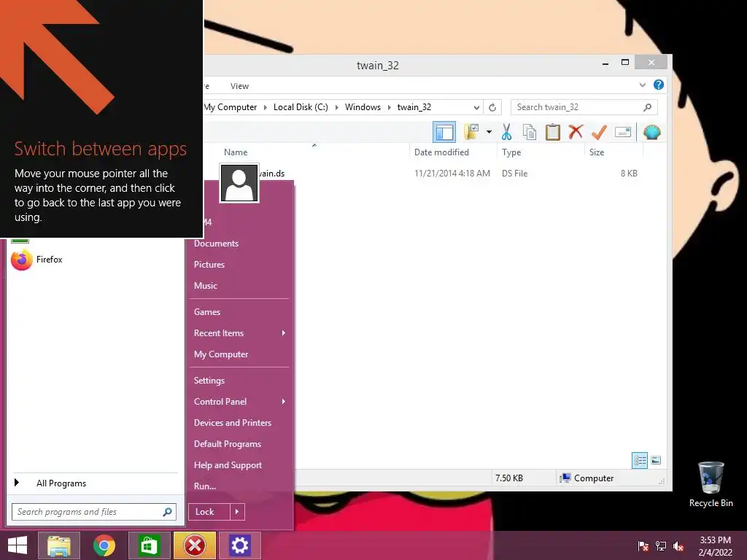Click the Windows Start button
The image size is (747, 560).
(18, 545)
